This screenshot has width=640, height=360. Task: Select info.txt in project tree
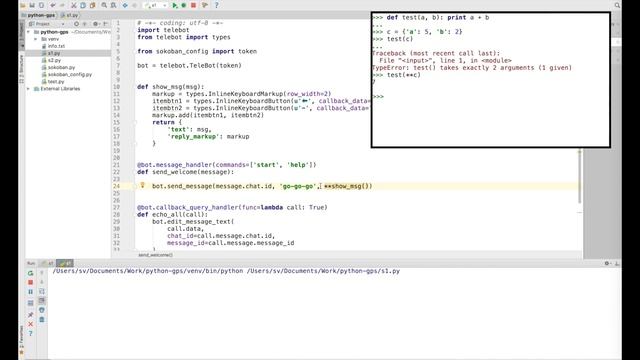pos(56,46)
